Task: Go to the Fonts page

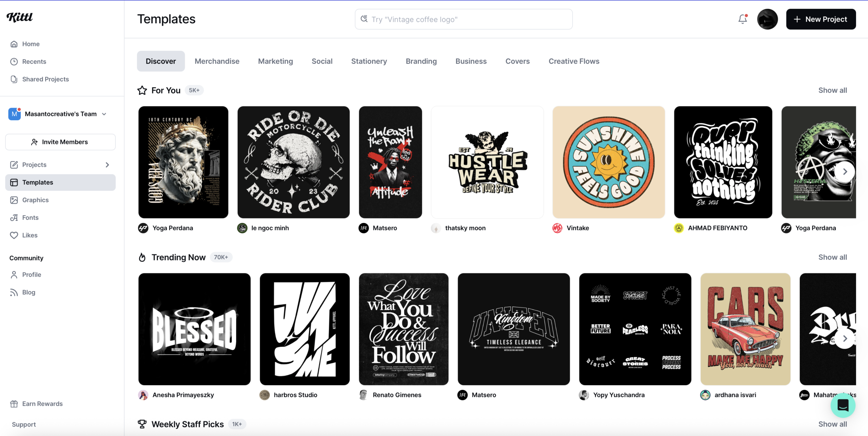Action: 30,217
